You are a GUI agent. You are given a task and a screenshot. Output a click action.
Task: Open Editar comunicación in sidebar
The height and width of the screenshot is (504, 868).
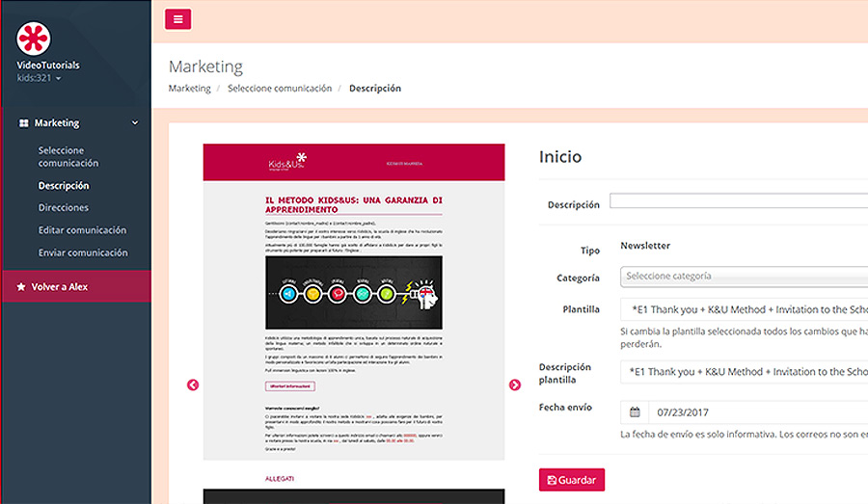[x=82, y=230]
